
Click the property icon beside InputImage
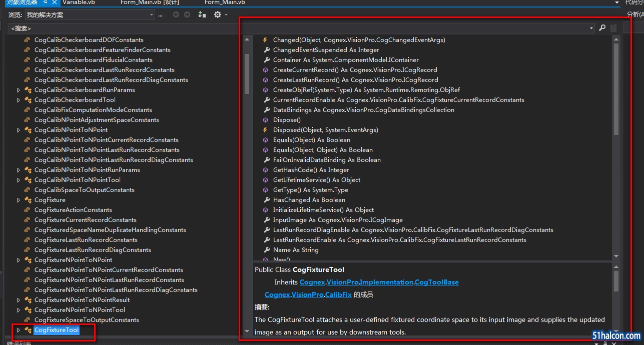click(x=268, y=220)
